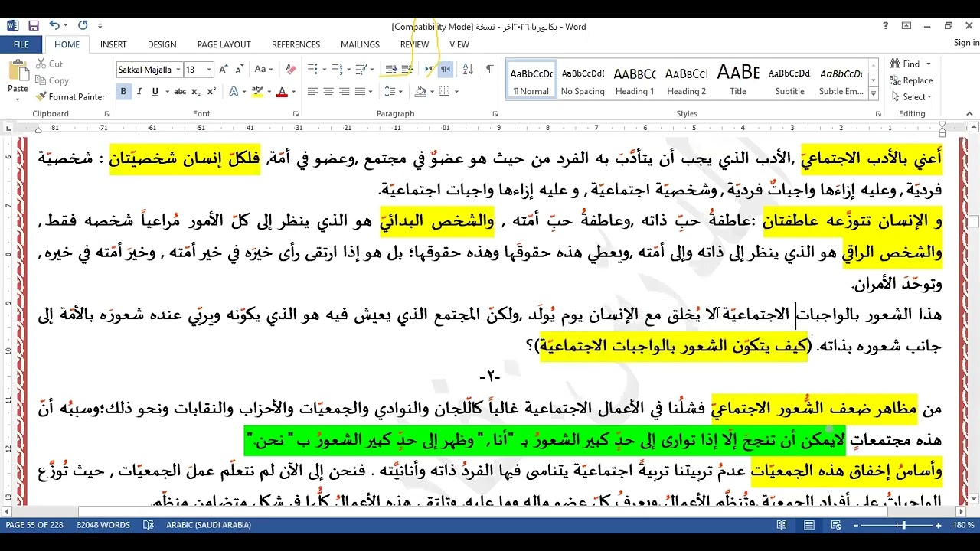This screenshot has height=551, width=980.
Task: Apply the Heading 1 style
Action: pos(635,80)
